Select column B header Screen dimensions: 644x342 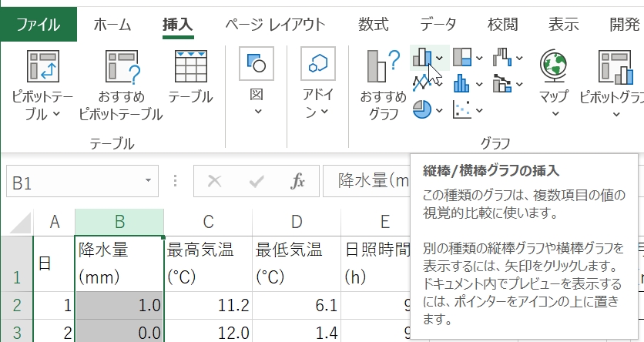119,222
